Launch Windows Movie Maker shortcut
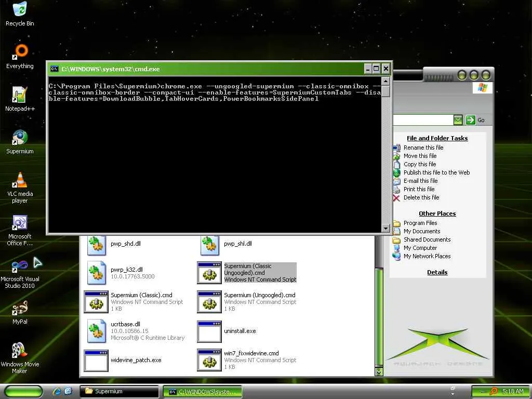The width and height of the screenshot is (532, 399). pos(20,351)
